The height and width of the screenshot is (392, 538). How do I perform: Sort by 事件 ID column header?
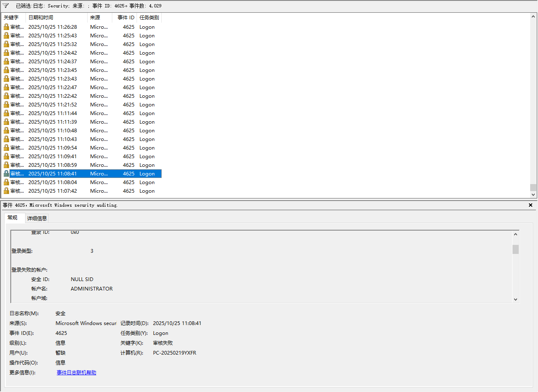pyautogui.click(x=125, y=18)
